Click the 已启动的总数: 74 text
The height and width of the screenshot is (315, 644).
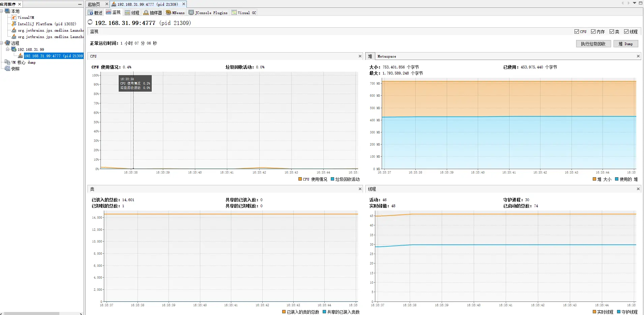(521, 206)
